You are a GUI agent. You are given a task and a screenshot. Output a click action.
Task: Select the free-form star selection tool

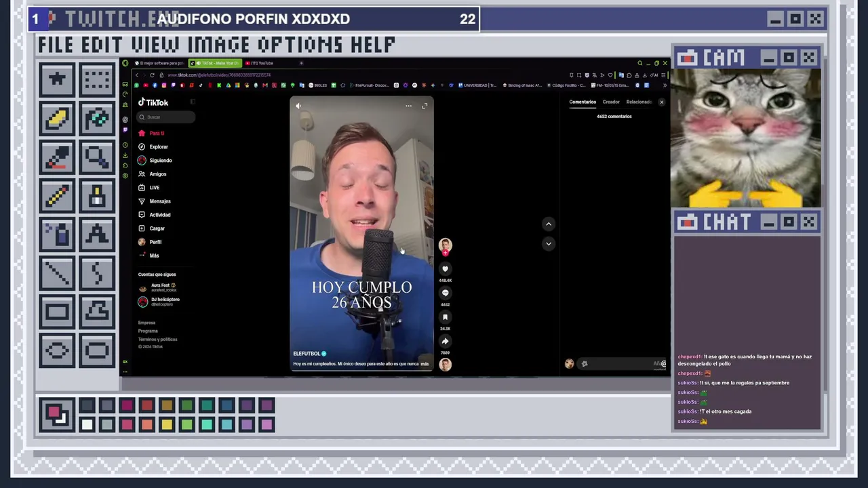(x=57, y=79)
